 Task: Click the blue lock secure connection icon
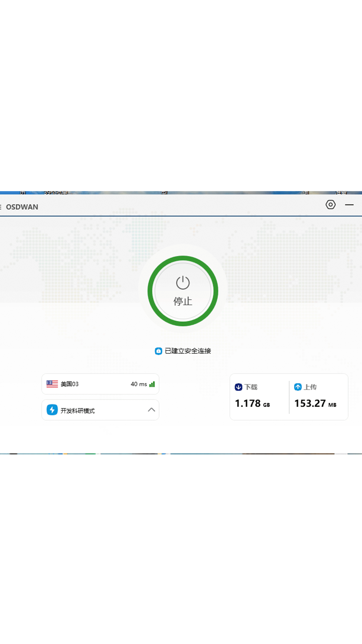tap(159, 351)
